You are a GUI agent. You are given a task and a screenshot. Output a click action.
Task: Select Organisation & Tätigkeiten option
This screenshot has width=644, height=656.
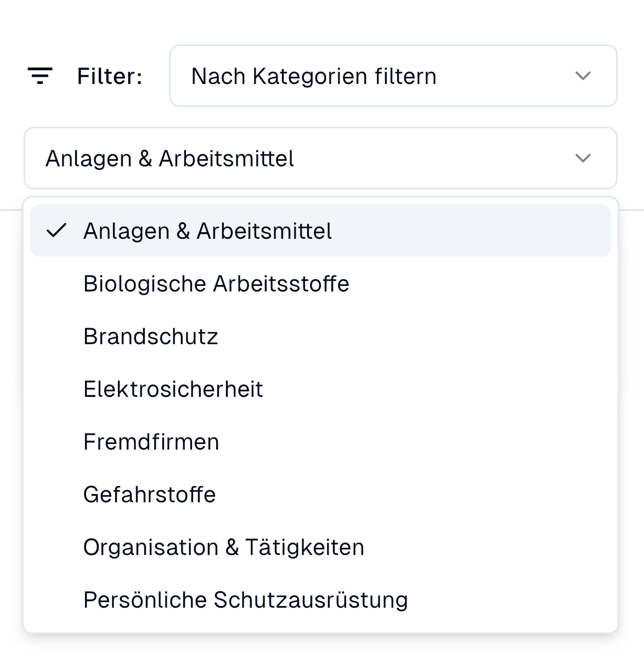tap(224, 547)
